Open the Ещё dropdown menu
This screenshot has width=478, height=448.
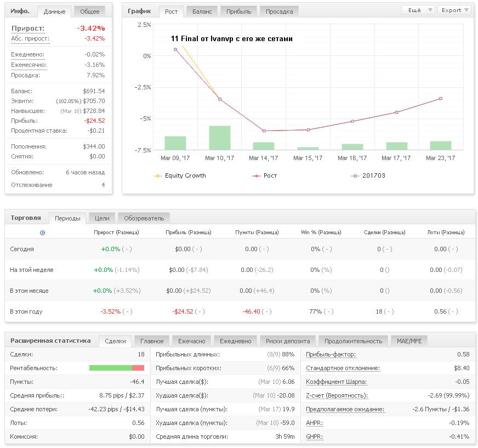pos(418,10)
